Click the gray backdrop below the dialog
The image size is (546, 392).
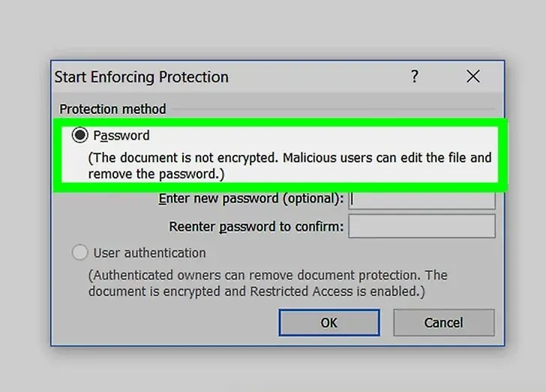pyautogui.click(x=273, y=369)
